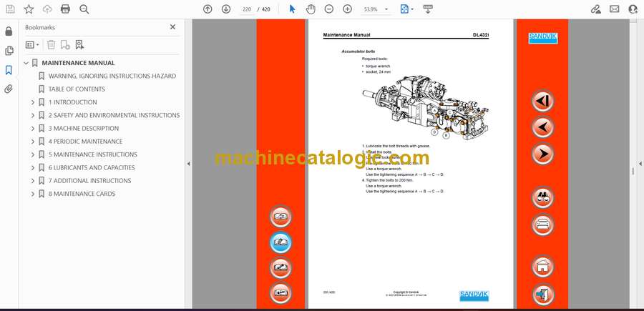Expand the 4 PERIODIC MAINTENANCE bookmark
Viewport: 644px width, 311px height.
pyautogui.click(x=33, y=142)
